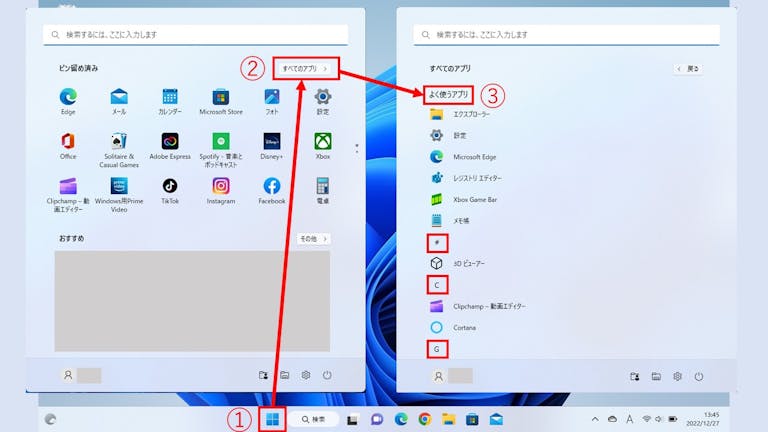The image size is (768, 432).
Task: Open Clipchamp in pinned apps
Action: (x=68, y=194)
